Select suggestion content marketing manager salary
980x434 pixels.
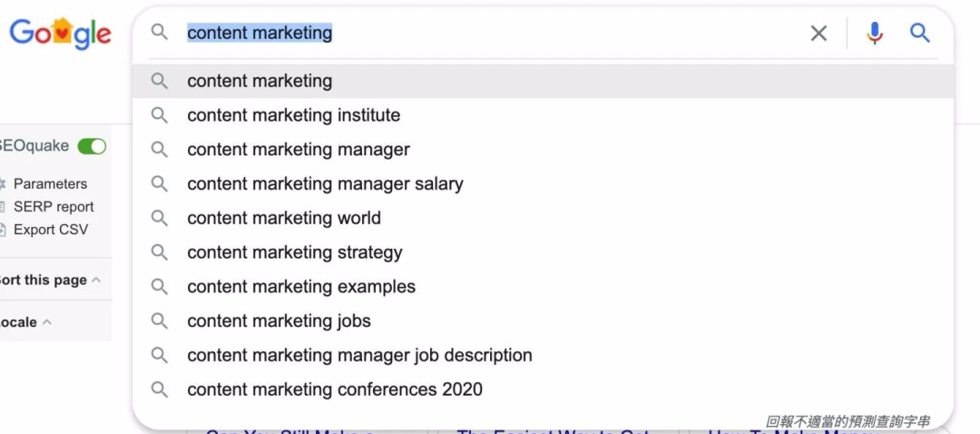tap(325, 184)
